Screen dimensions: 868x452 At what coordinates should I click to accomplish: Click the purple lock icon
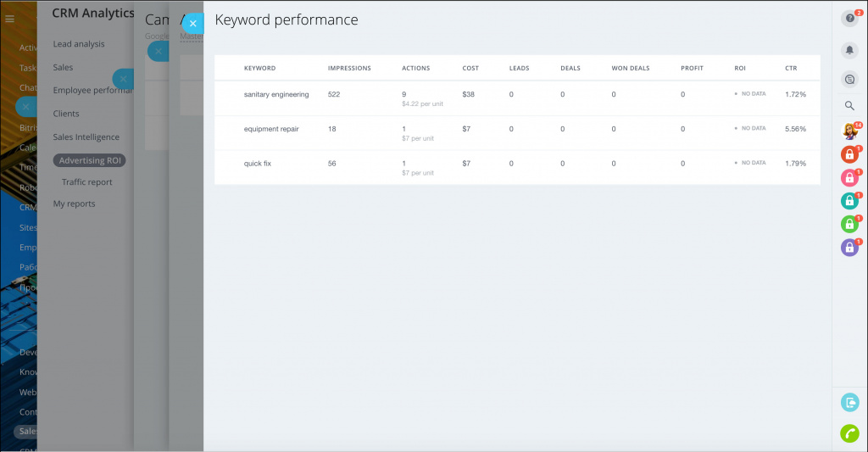click(x=849, y=248)
